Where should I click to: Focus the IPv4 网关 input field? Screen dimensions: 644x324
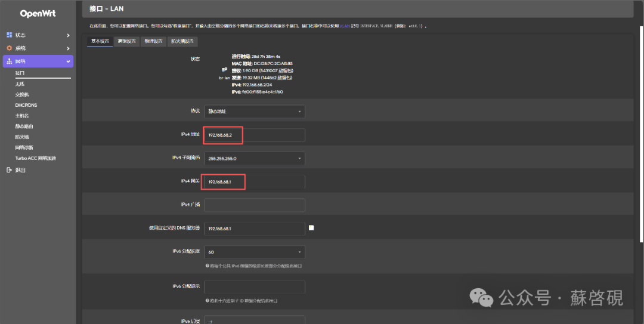pos(255,182)
